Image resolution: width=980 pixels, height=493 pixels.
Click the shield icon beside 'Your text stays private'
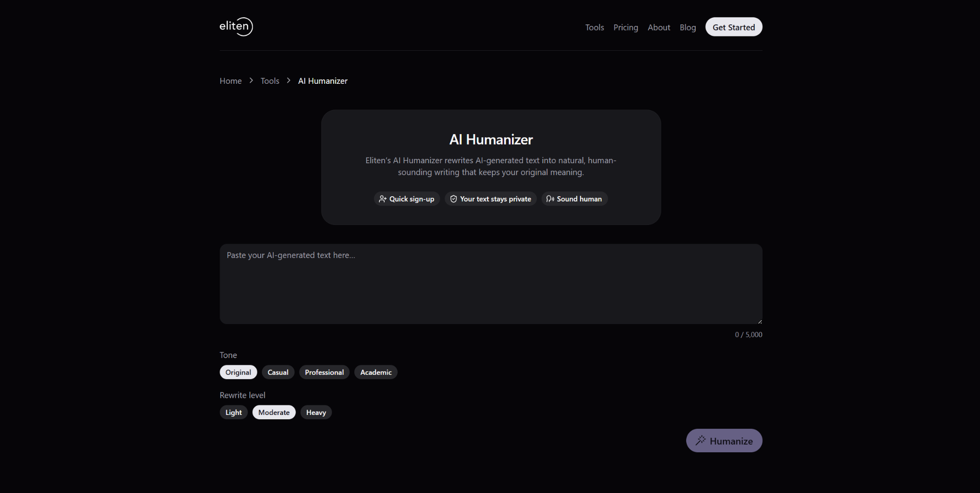tap(453, 199)
